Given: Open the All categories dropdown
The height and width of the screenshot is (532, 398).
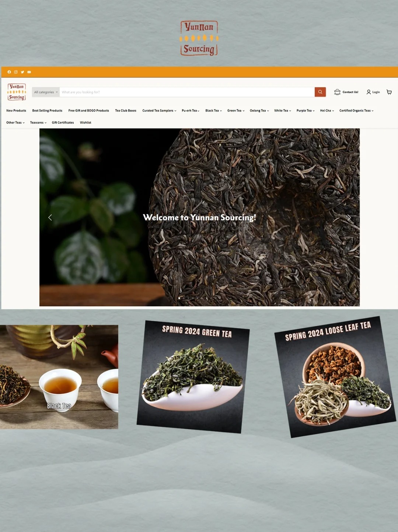Looking at the screenshot, I should point(46,92).
